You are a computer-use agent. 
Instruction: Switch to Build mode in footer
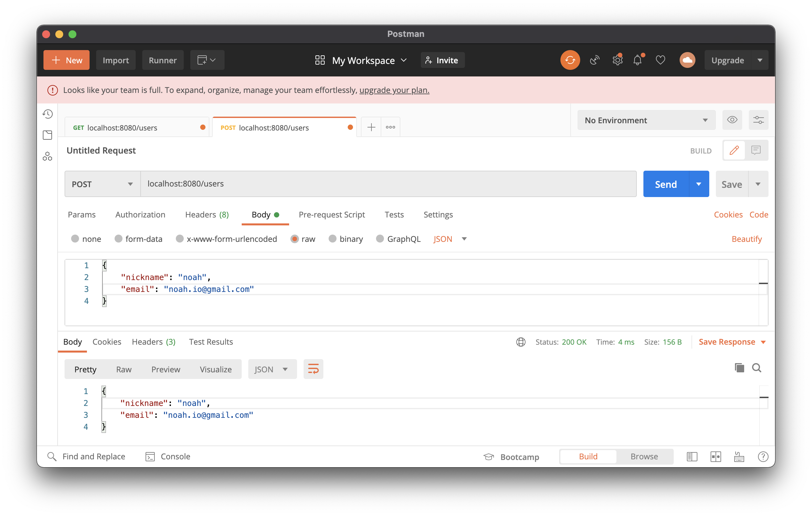588,457
